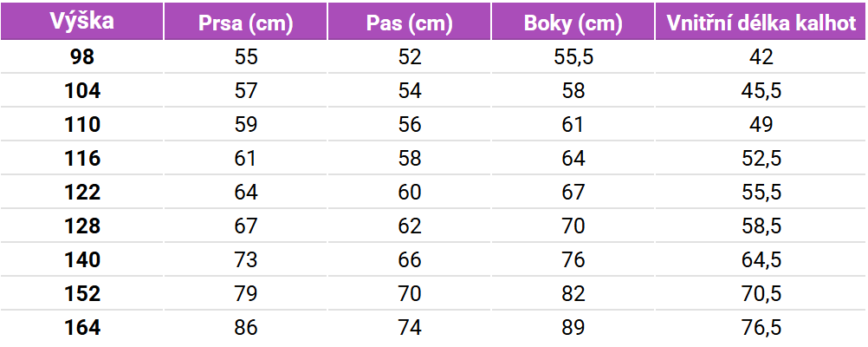868x347 pixels.
Task: Select the 128 height row label
Action: [82, 226]
